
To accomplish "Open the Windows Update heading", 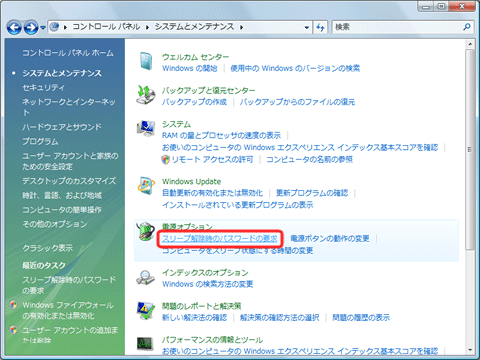I will [x=191, y=182].
